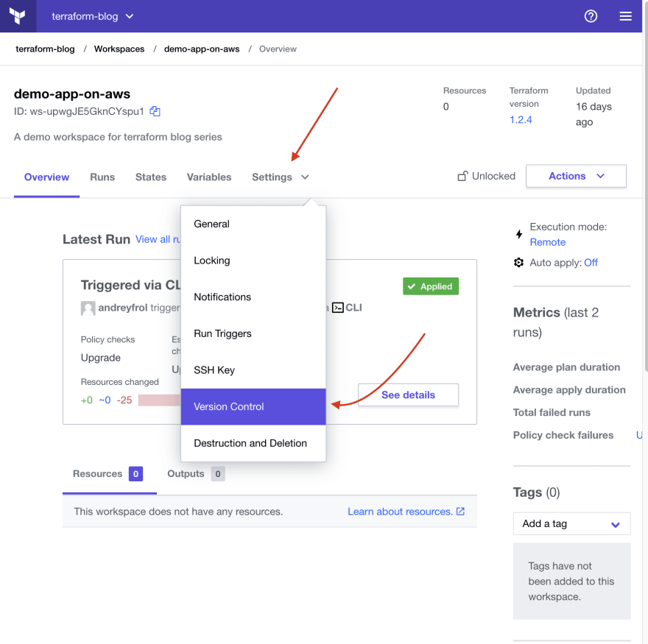This screenshot has height=644, width=648.
Task: Click the Auto apply gear icon
Action: click(518, 263)
